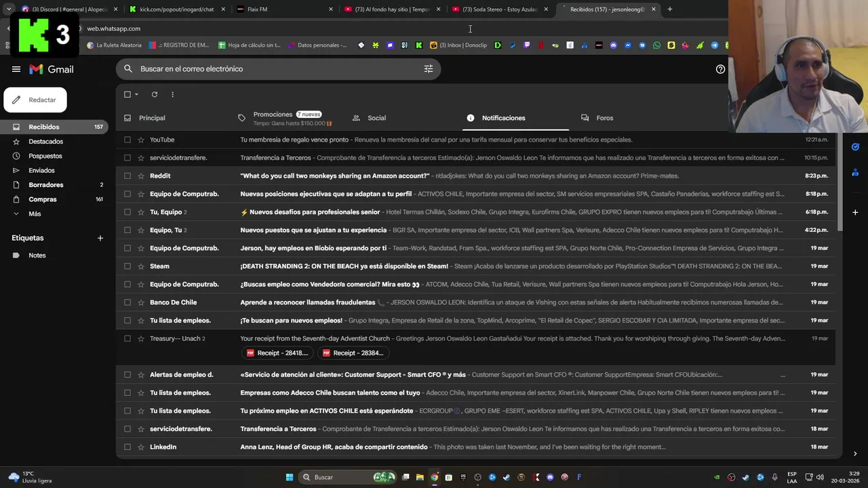Open Discord bookmark icon in bookmarks bar
The height and width of the screenshot is (488, 868).
613,45
